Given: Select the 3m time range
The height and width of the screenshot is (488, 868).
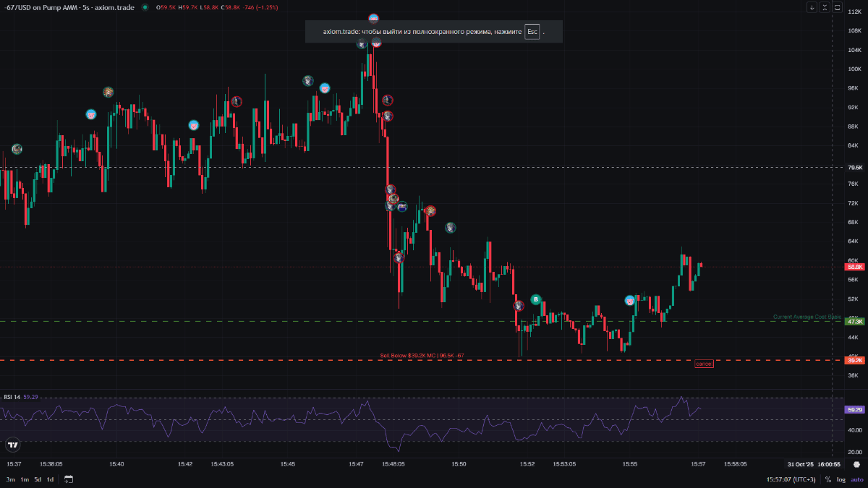Looking at the screenshot, I should (10, 479).
